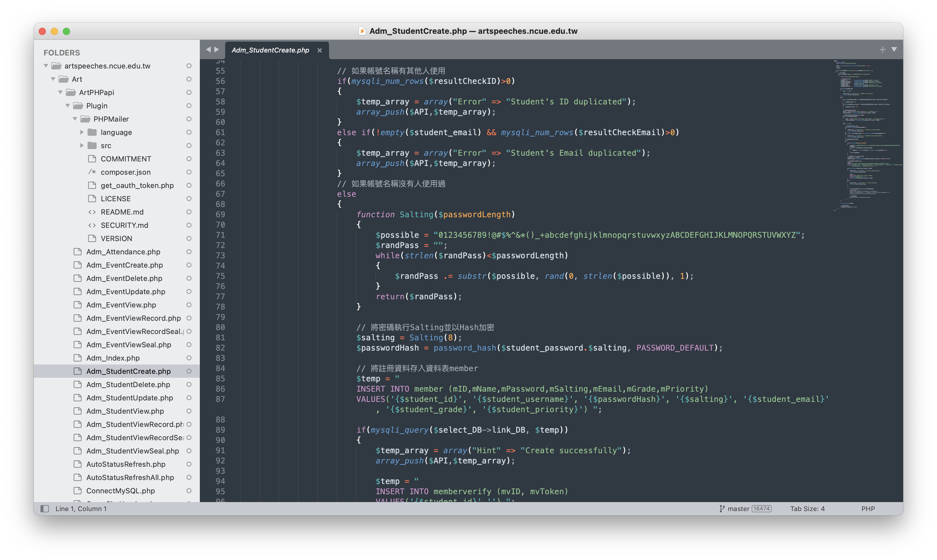Open README.md file

(122, 212)
